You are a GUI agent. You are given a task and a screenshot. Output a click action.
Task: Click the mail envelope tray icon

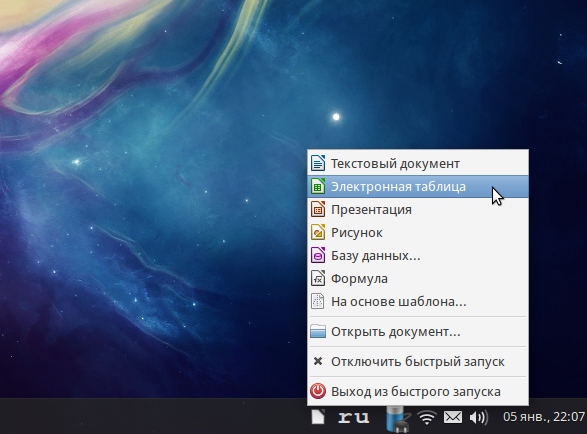point(453,417)
